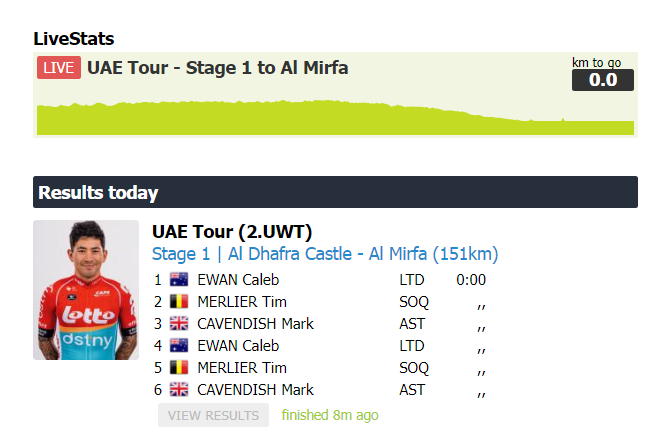
Task: Click the sixth-place AST team code
Action: pyautogui.click(x=412, y=390)
